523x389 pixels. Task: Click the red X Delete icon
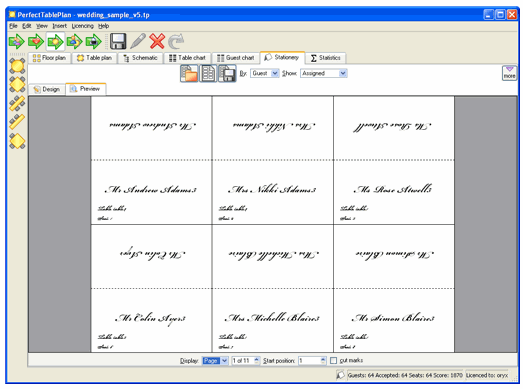pos(157,41)
